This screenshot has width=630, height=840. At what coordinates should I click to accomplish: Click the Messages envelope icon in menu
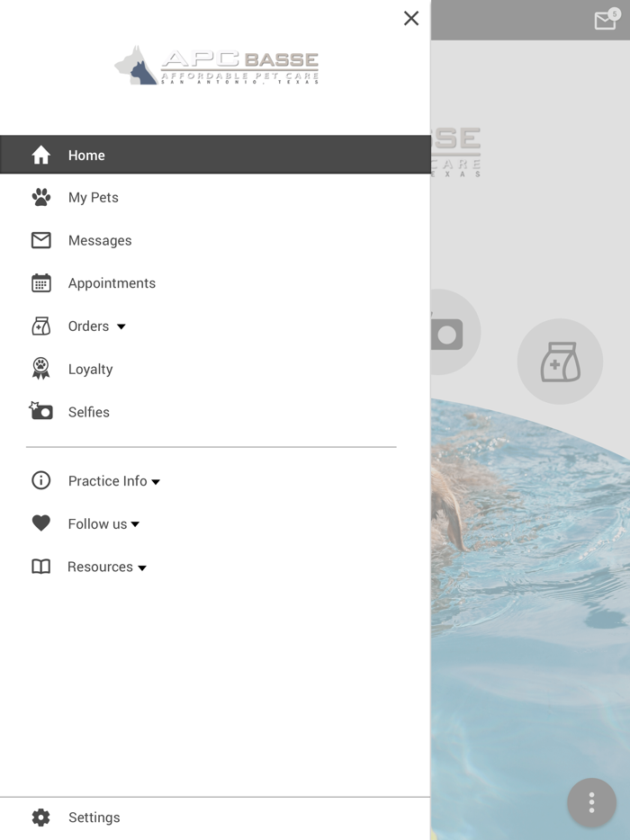point(40,240)
